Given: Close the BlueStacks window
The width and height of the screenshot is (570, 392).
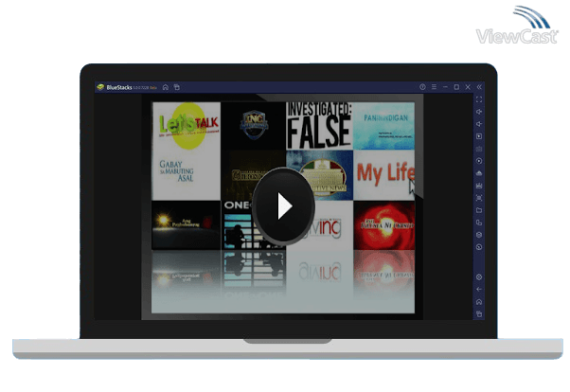Looking at the screenshot, I should [x=468, y=87].
